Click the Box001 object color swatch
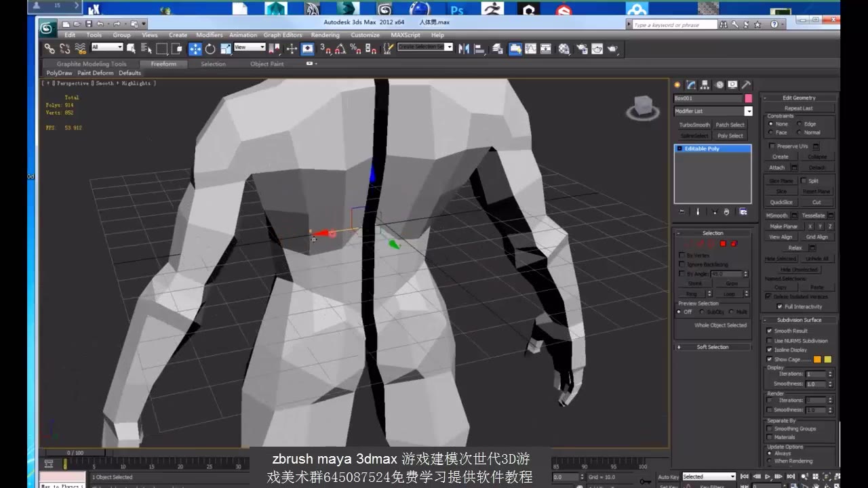This screenshot has width=868, height=488. pyautogui.click(x=749, y=98)
